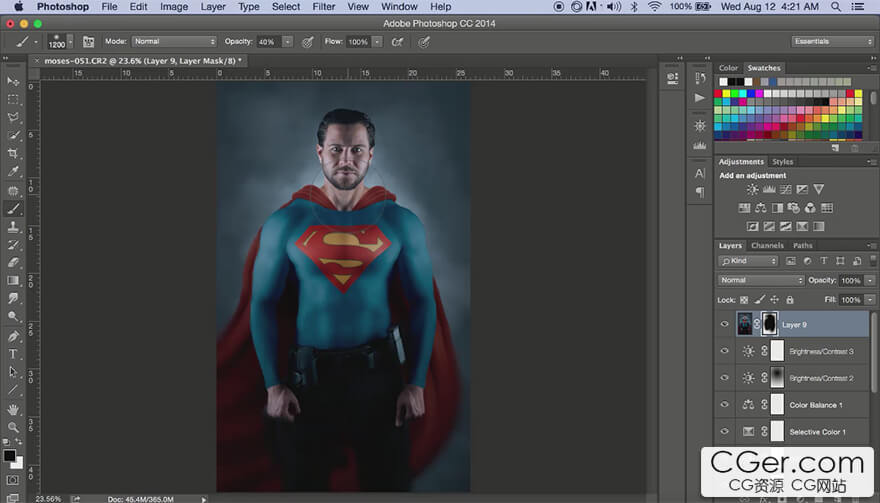880x503 pixels.
Task: Click the zoom percentage field 23.56%
Action: click(48, 499)
